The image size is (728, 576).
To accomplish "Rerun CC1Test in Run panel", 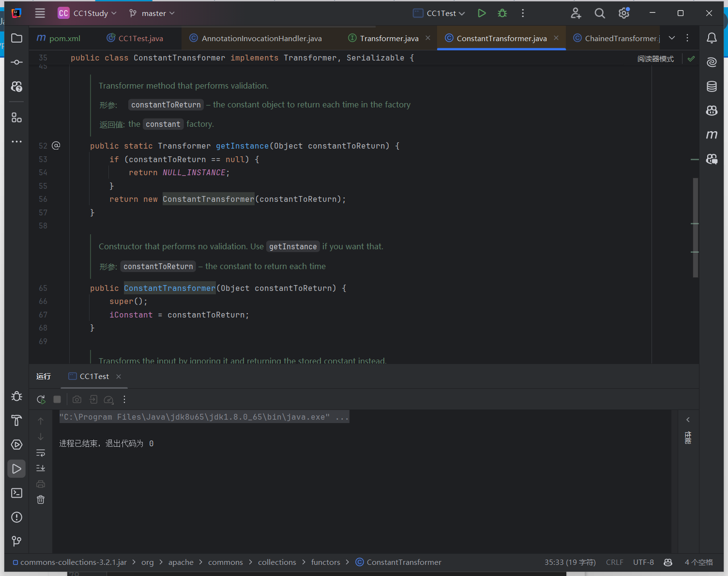I will pos(41,399).
